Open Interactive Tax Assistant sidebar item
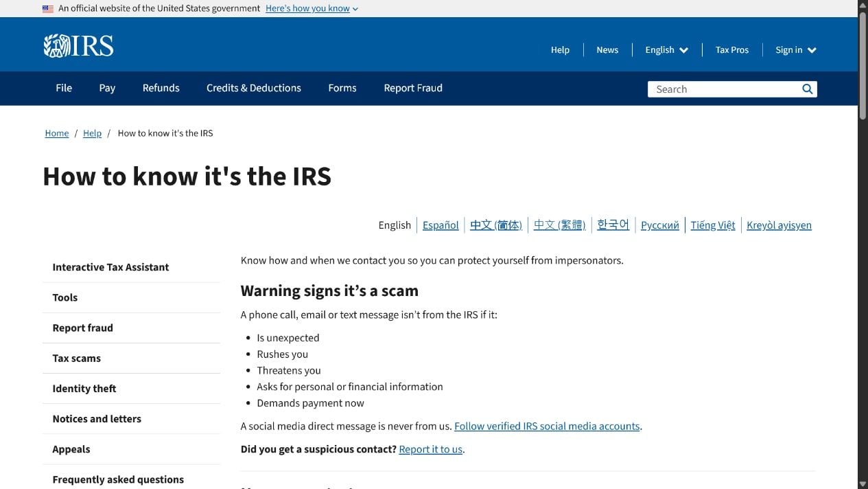 (131, 267)
